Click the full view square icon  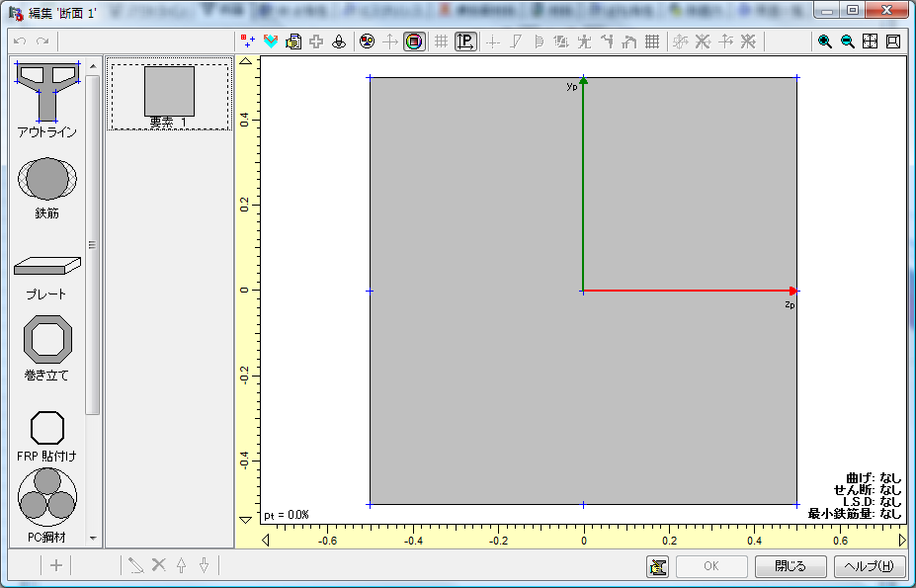click(x=893, y=42)
